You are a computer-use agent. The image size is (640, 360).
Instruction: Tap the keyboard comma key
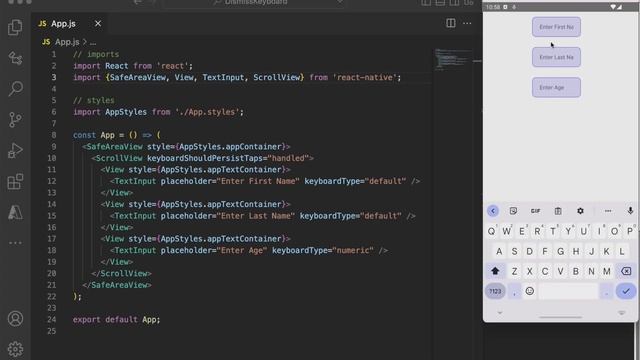[514, 291]
